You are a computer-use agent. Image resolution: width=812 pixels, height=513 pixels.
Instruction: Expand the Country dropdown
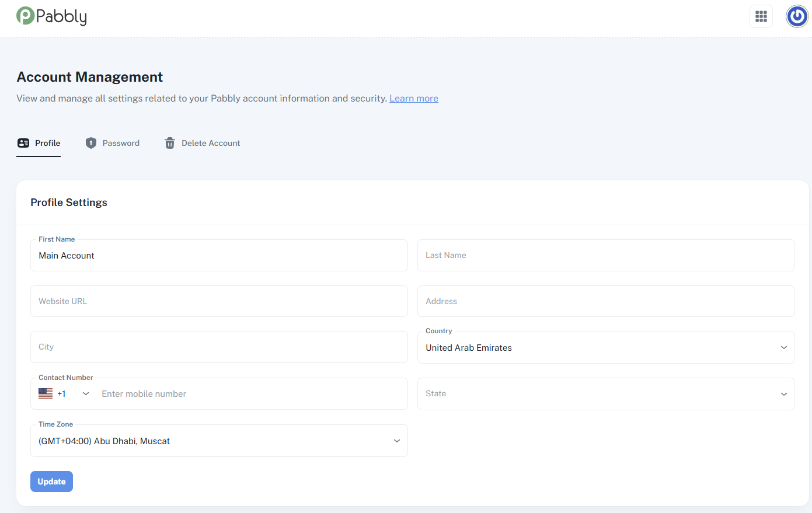605,347
